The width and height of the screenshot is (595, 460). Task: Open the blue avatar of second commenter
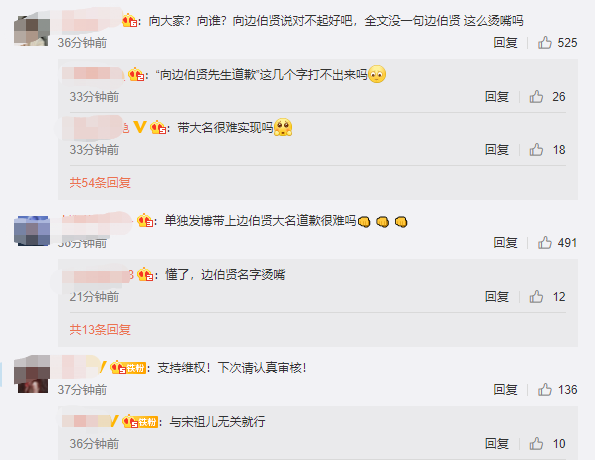32,231
